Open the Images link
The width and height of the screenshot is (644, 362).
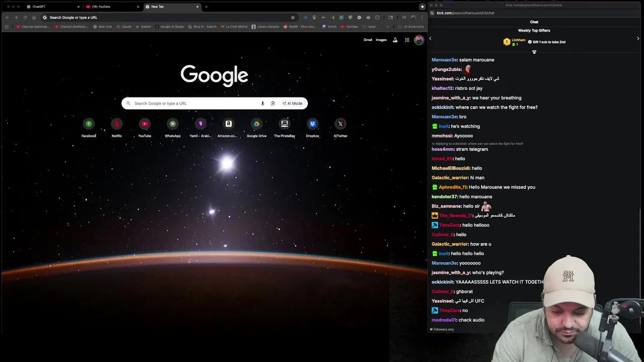point(381,40)
